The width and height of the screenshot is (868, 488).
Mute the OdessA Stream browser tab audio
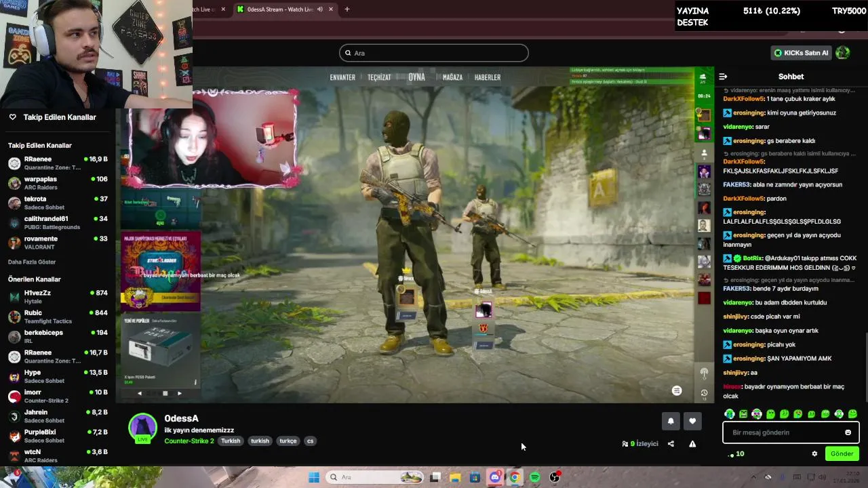pyautogui.click(x=320, y=9)
